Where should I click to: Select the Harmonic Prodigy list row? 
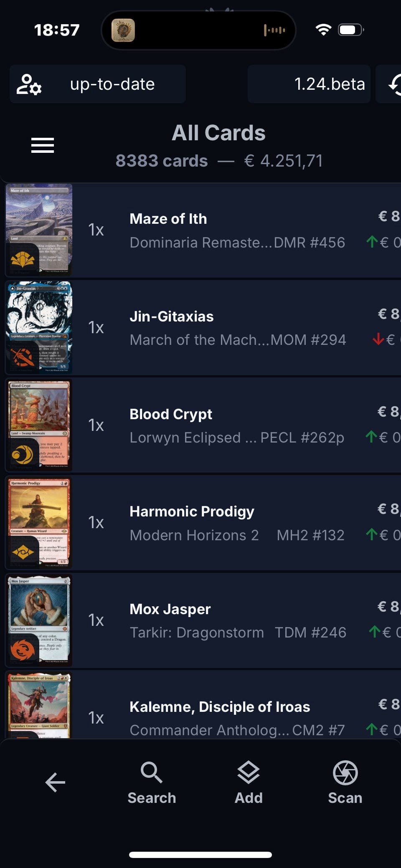234,524
